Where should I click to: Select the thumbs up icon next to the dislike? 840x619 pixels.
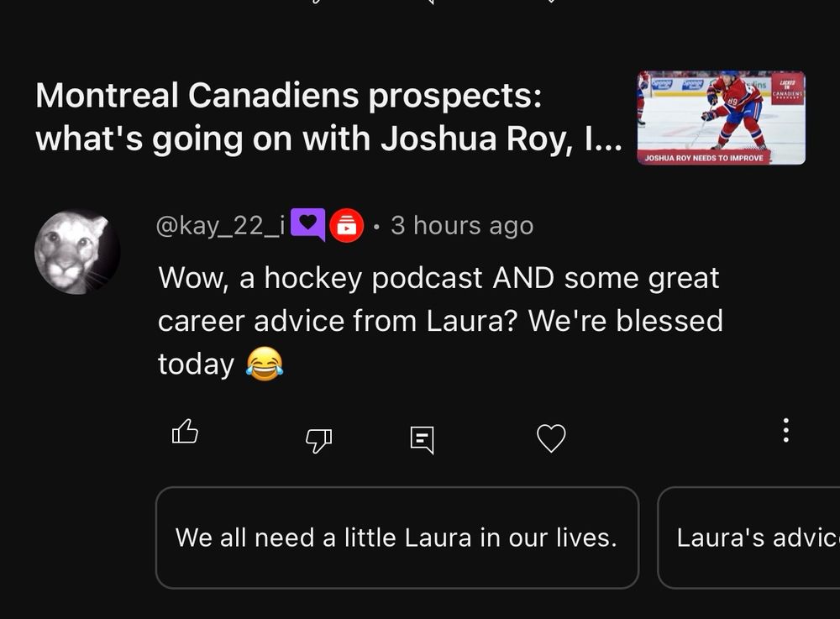(x=186, y=432)
